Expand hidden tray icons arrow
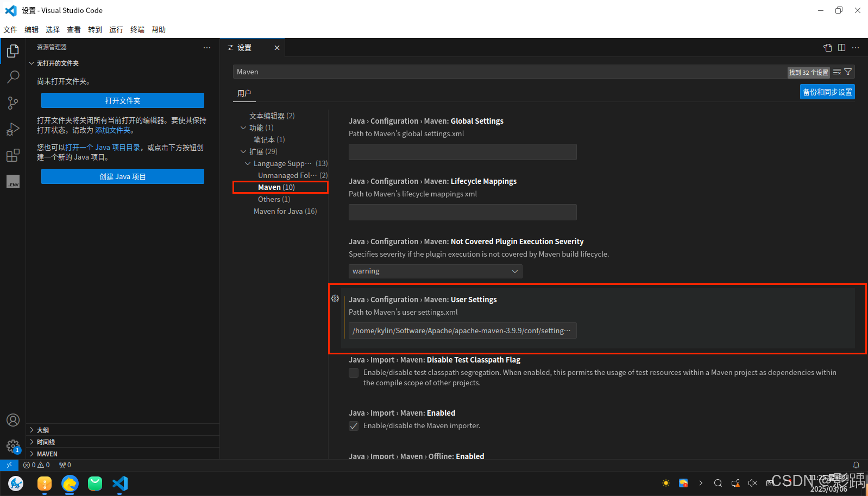 701,483
